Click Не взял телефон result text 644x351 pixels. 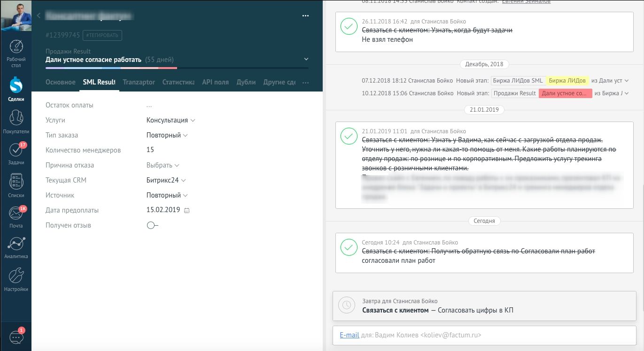387,40
